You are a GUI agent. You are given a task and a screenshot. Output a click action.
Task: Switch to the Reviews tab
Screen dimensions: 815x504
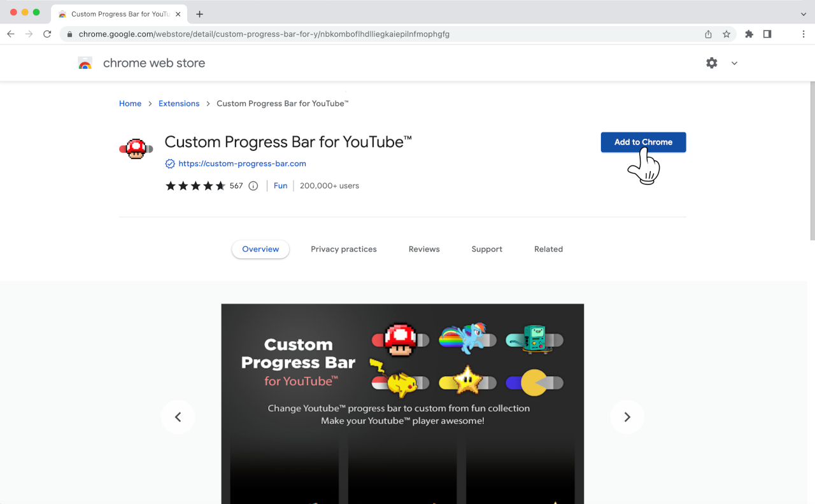tap(424, 249)
